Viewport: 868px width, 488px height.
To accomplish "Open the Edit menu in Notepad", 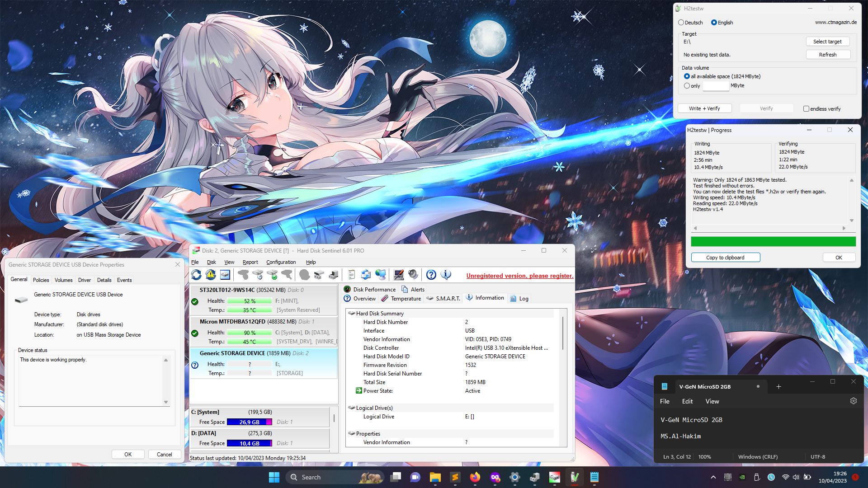I will click(x=687, y=401).
